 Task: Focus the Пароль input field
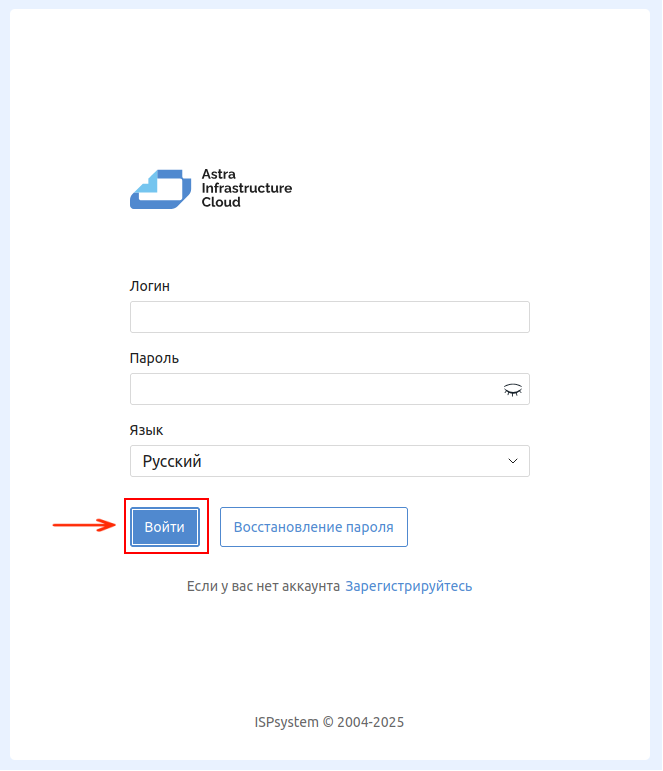point(330,389)
